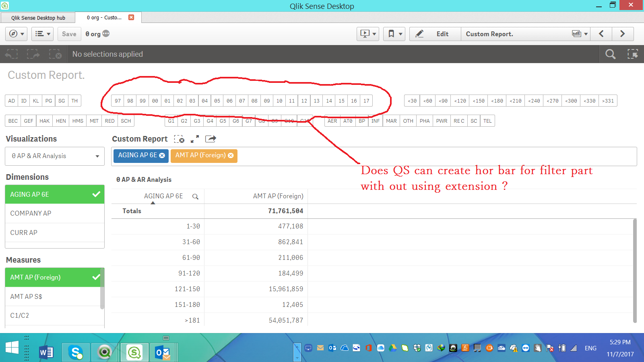Sort by AGING AP 6E column header
The image size is (644, 362).
point(163,196)
